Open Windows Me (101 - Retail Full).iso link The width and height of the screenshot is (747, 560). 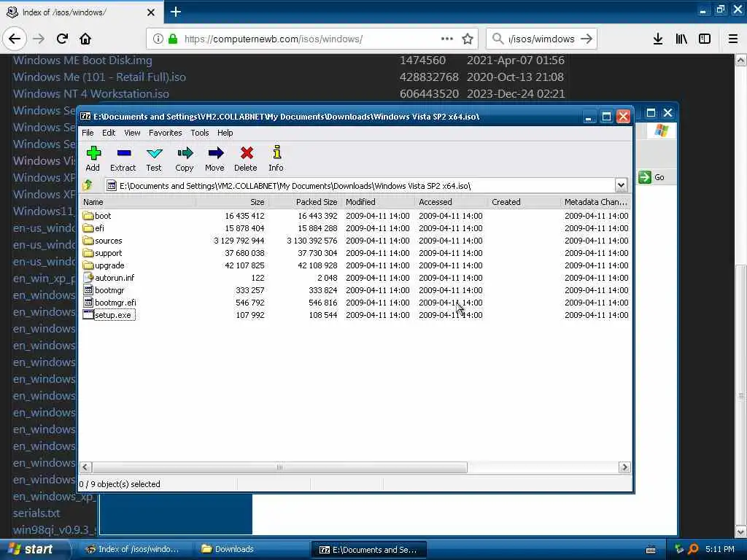pos(99,77)
